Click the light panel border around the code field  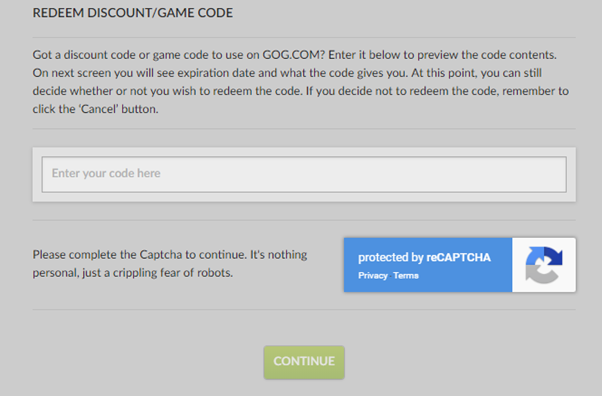(x=304, y=151)
